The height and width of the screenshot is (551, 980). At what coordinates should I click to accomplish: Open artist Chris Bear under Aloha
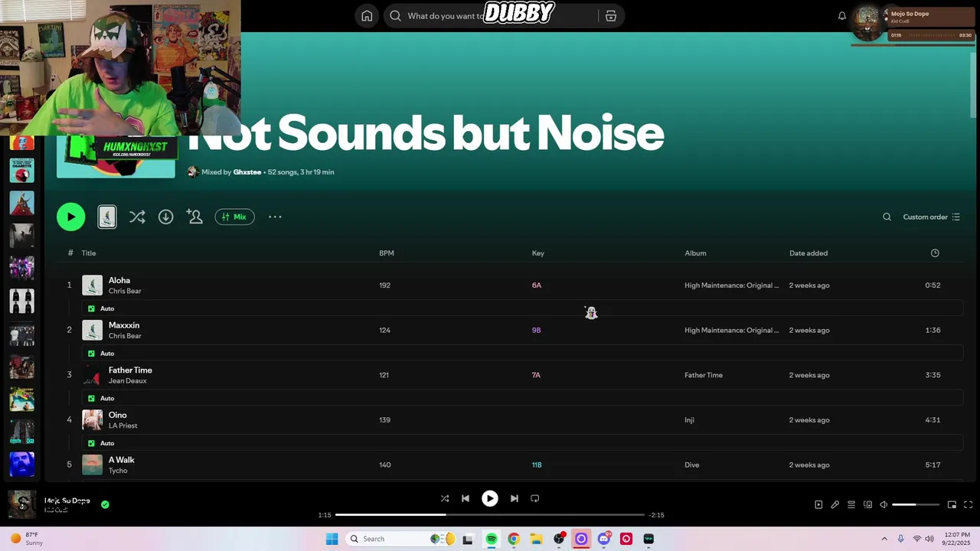125,291
